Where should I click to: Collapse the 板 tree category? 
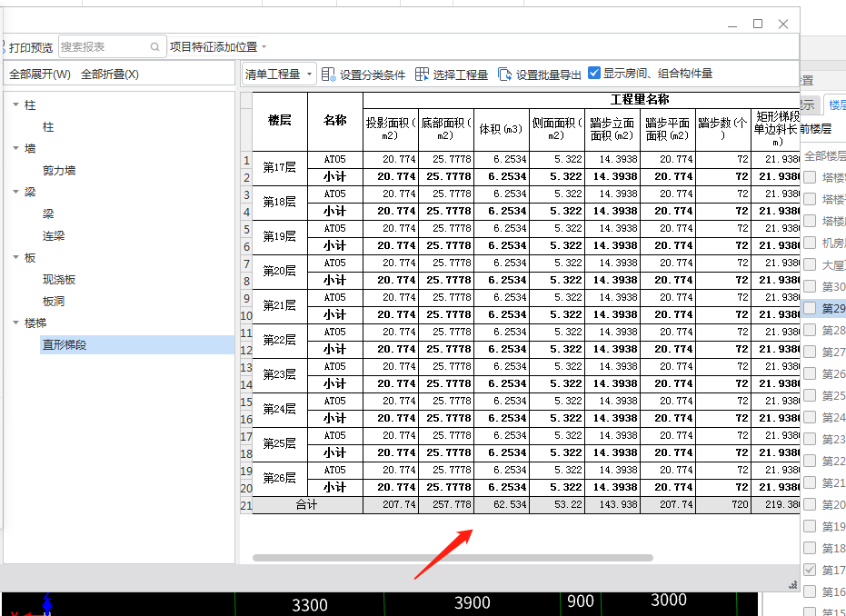coord(16,257)
